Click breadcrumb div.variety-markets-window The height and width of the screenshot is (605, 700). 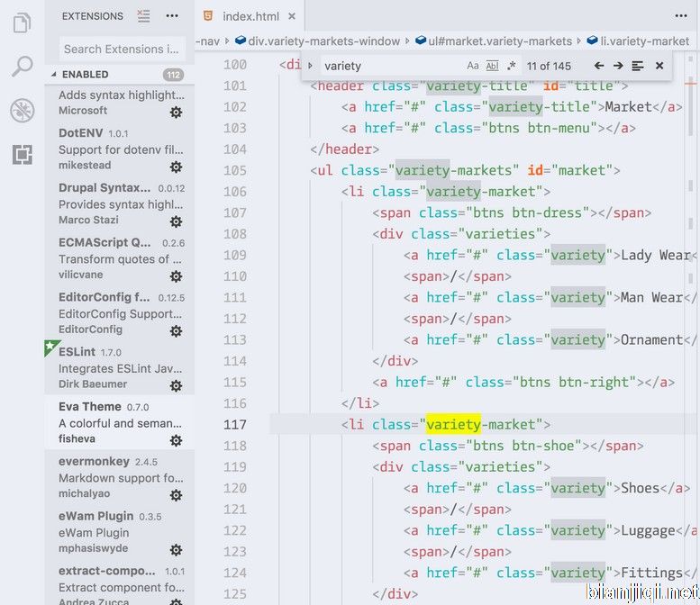318,41
